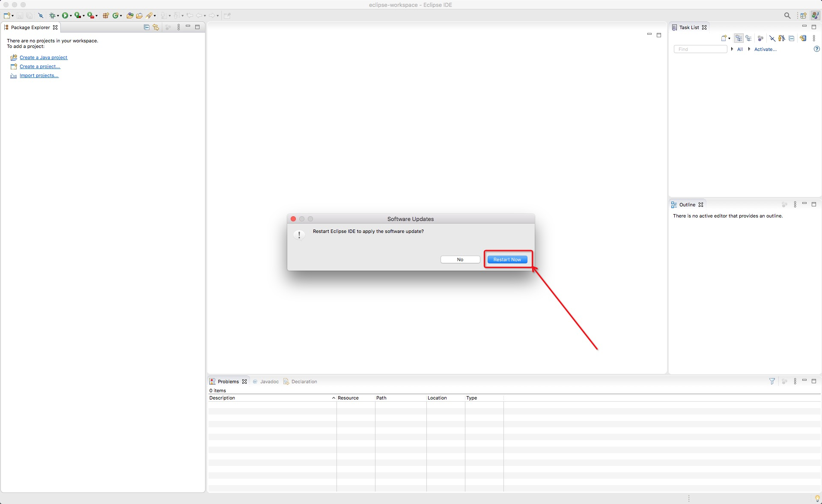The image size is (822, 504).
Task: Open the Outline View Menu
Action: pos(795,205)
